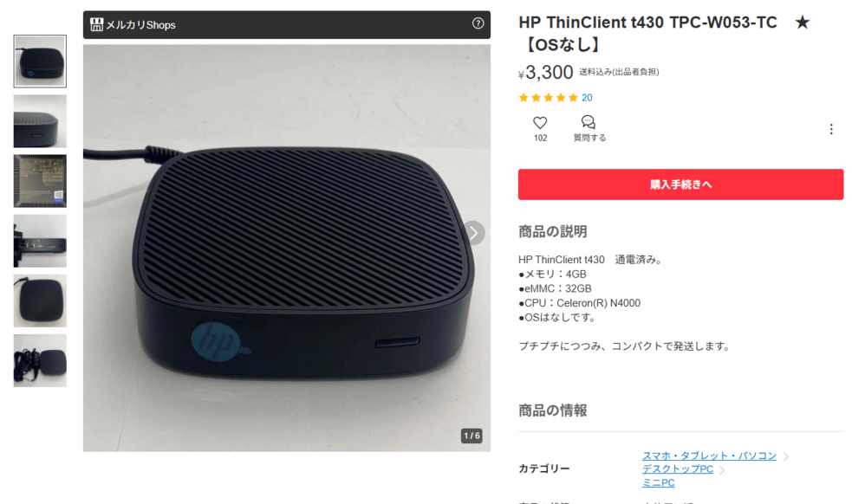Click the 購入手続きへ purchase button
Screen dimensions: 852x504
pos(680,184)
